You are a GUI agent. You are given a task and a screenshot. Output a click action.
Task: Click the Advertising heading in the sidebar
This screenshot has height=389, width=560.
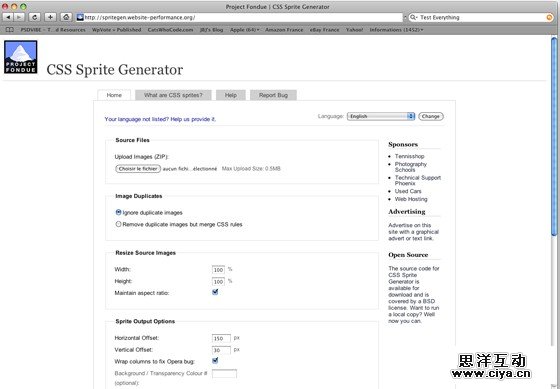[407, 211]
